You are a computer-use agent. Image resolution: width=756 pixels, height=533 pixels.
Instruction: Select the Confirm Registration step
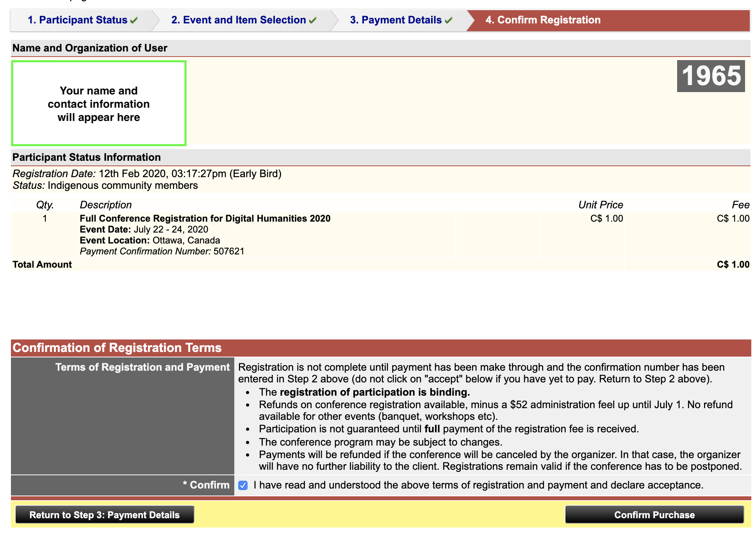543,20
